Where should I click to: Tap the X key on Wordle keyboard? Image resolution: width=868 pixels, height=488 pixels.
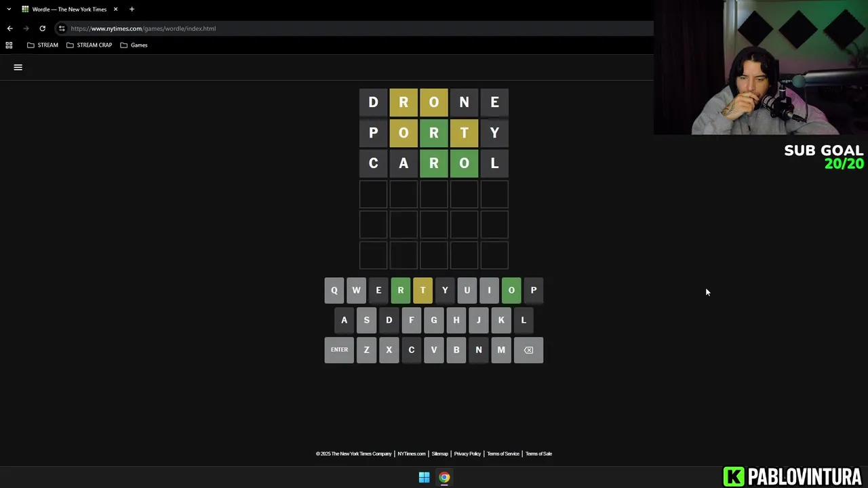click(x=389, y=350)
